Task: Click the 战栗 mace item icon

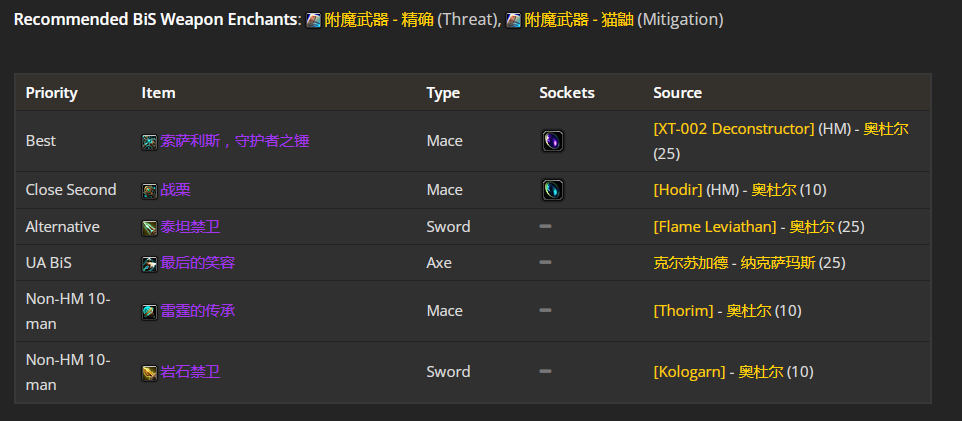Action: pyautogui.click(x=149, y=191)
